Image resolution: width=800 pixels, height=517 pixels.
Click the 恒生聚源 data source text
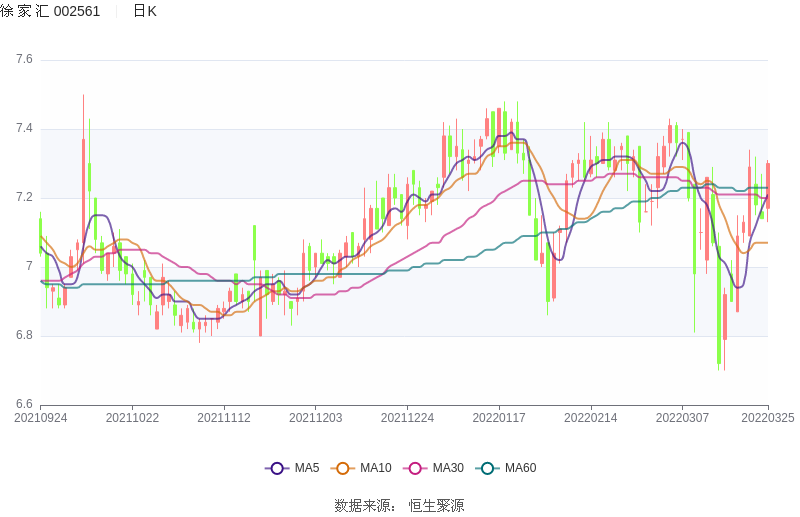click(436, 505)
